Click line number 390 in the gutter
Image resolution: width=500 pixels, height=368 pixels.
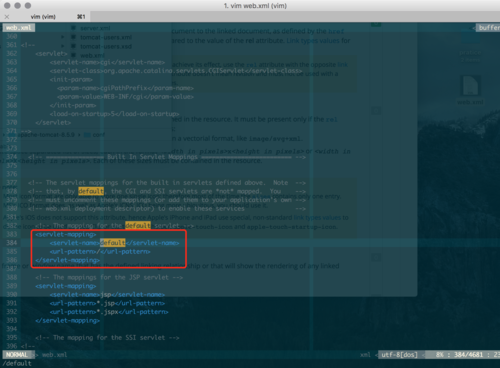click(12, 295)
